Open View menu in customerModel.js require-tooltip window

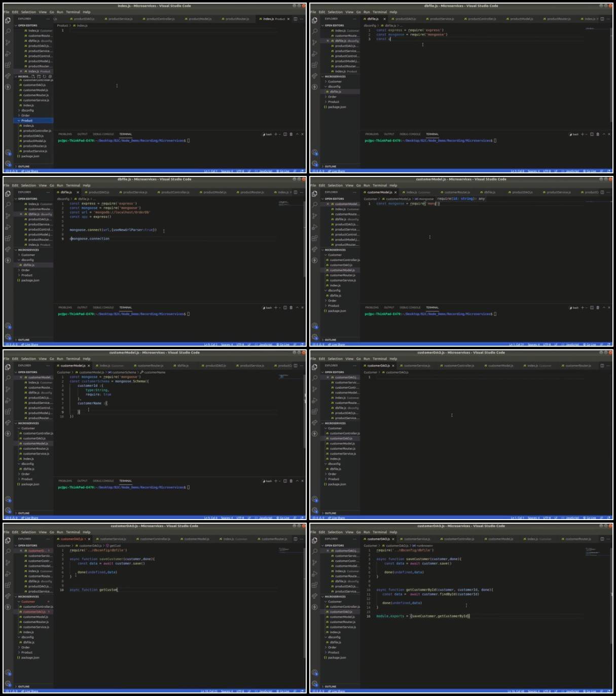pos(349,186)
